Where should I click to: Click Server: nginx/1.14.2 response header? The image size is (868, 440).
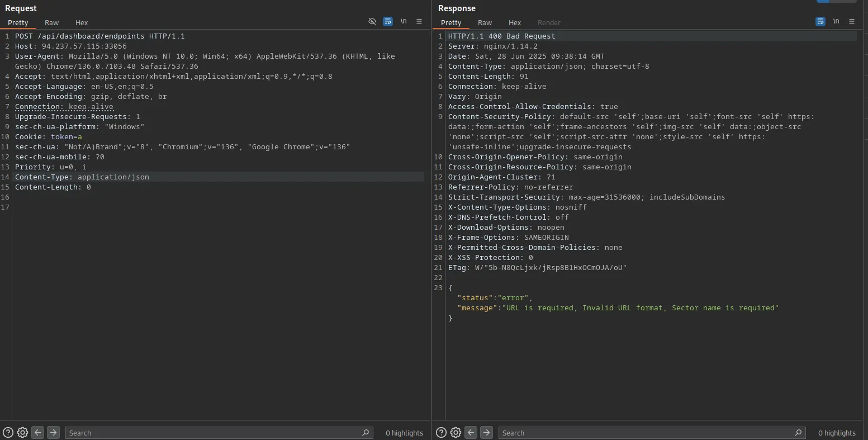tap(493, 46)
